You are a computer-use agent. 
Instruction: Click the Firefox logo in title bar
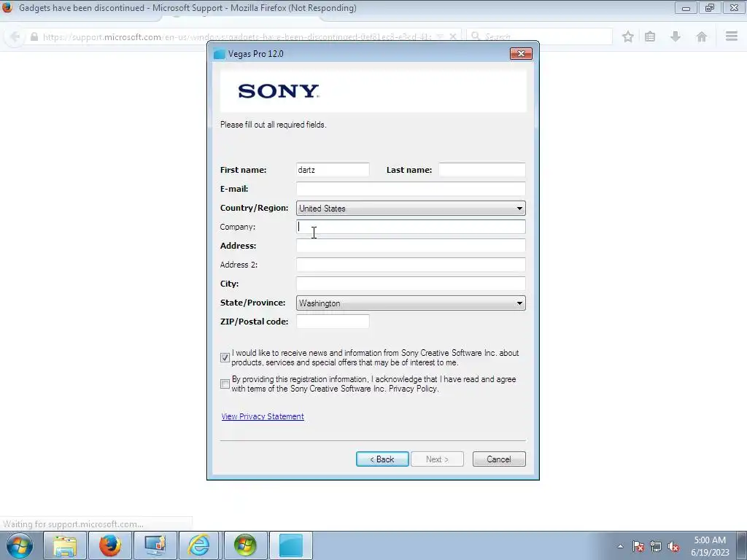[x=7, y=7]
